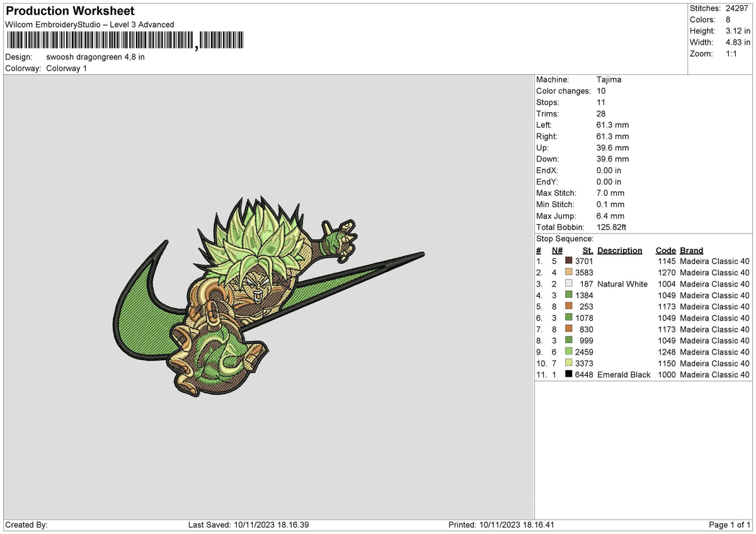Click the 'St.' column header

[x=588, y=250]
